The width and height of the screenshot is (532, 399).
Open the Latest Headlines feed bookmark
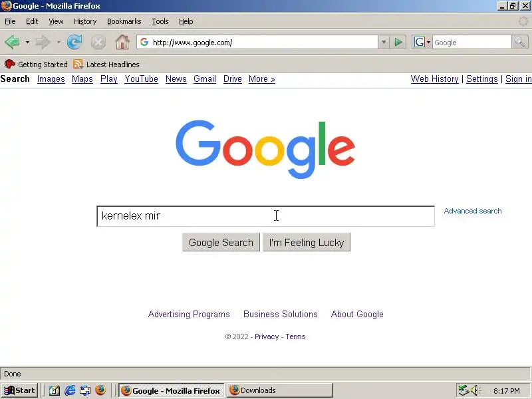(106, 64)
